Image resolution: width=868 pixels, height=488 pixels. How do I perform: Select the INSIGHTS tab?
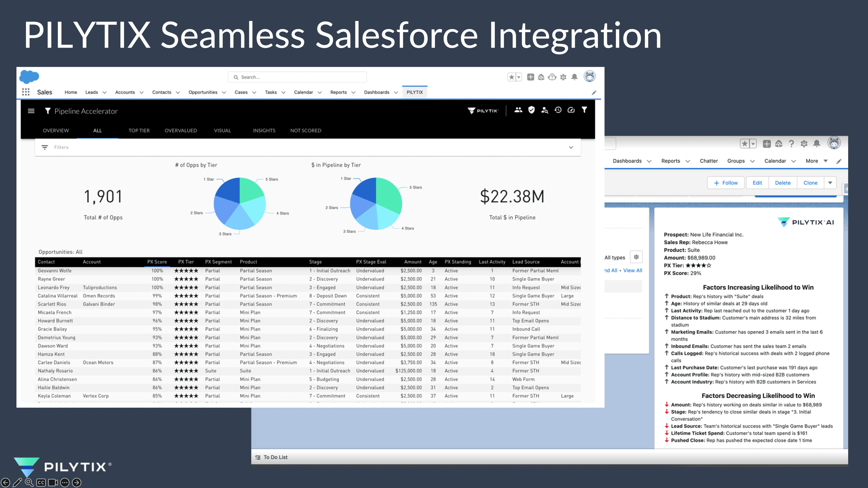264,131
